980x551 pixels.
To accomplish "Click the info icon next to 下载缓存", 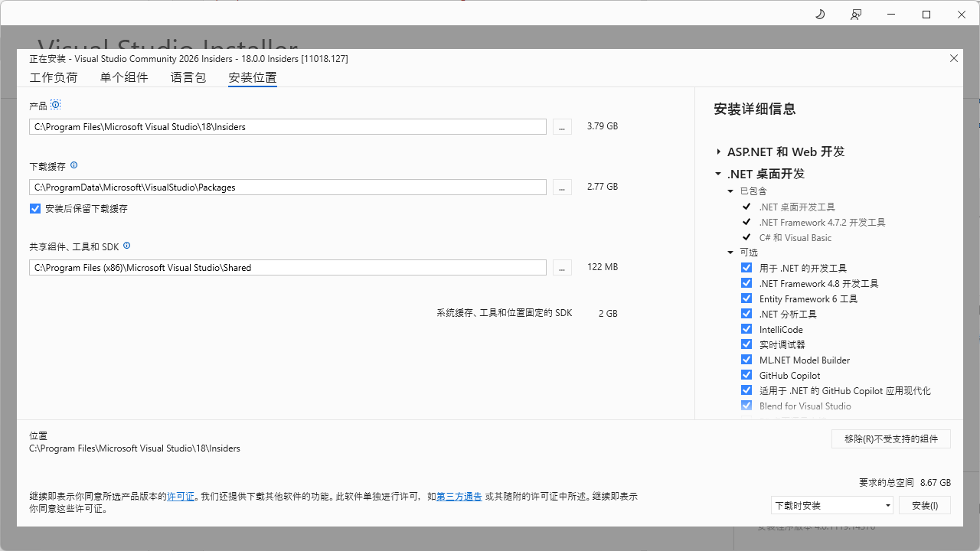I will click(x=73, y=165).
